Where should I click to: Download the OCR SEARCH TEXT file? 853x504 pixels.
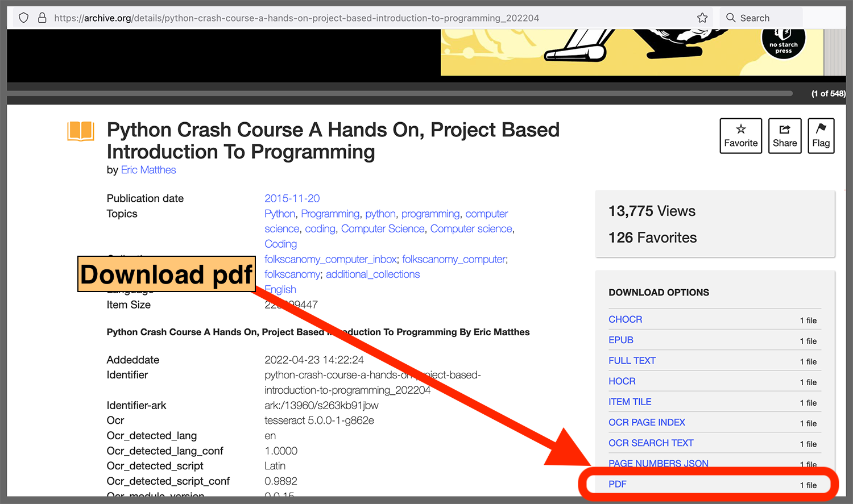(x=651, y=443)
